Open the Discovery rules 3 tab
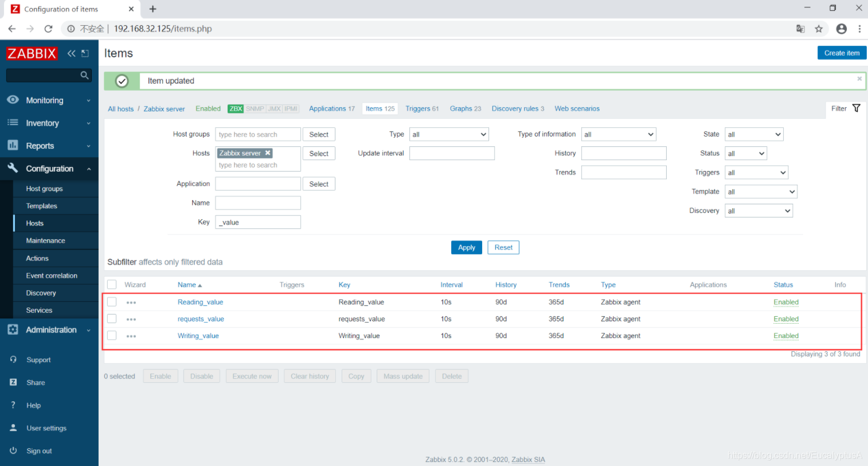The width and height of the screenshot is (868, 466). pyautogui.click(x=518, y=108)
